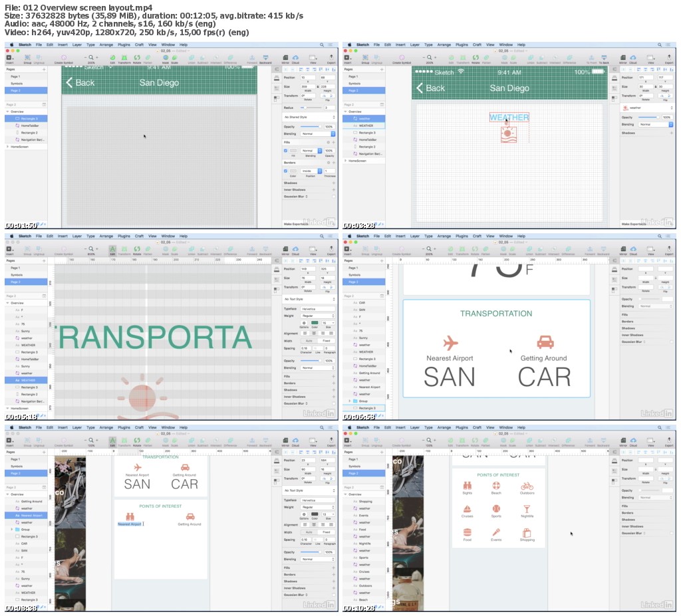The image size is (681, 616).
Task: Expand the Group layer in the 00:05:58 frame
Action: coord(350,401)
